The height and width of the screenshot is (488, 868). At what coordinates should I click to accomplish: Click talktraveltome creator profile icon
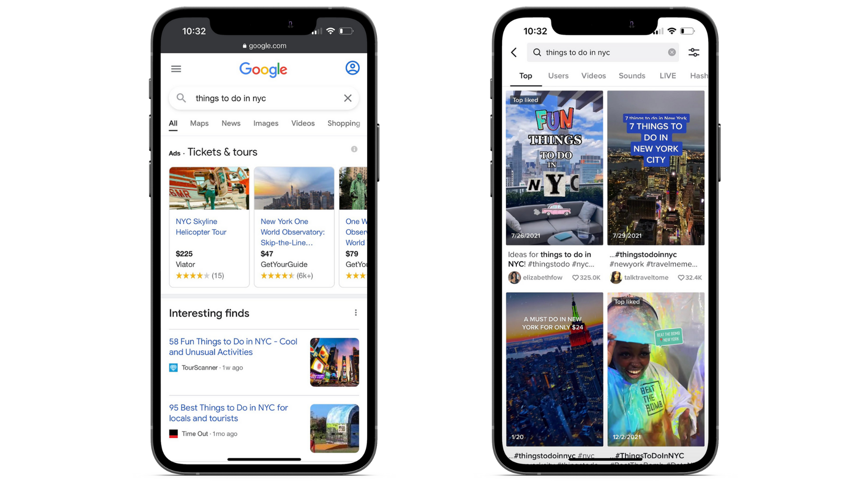(x=614, y=277)
